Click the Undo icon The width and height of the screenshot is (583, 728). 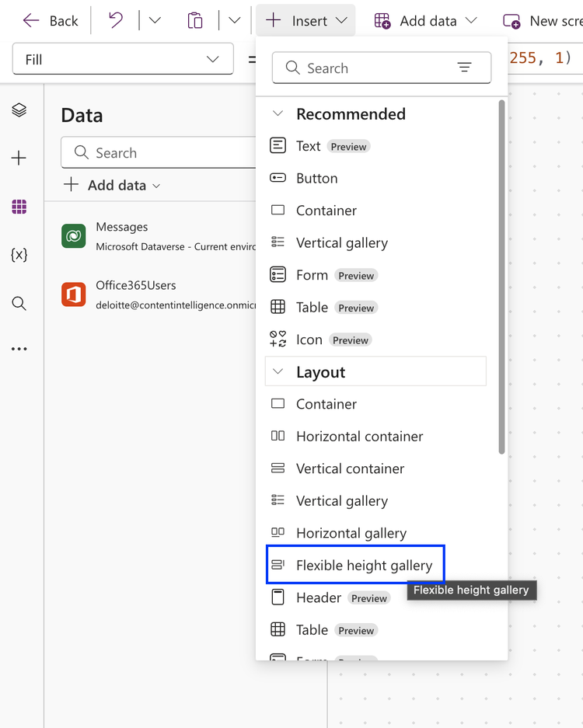coord(115,20)
